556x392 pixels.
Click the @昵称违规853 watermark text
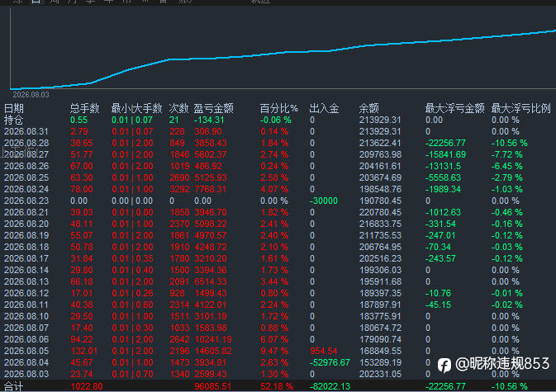point(502,364)
